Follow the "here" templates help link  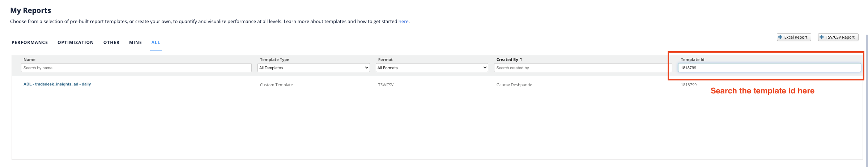pos(403,22)
